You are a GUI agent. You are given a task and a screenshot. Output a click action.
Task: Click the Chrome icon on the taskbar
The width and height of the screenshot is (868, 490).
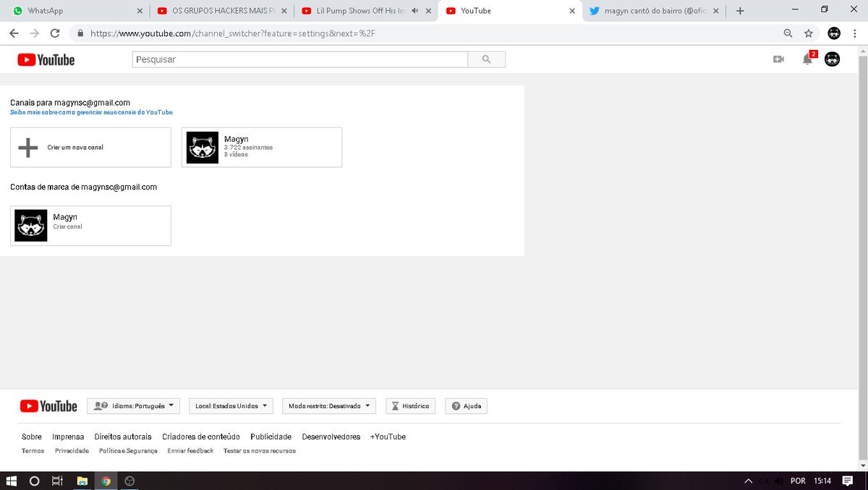[x=106, y=481]
